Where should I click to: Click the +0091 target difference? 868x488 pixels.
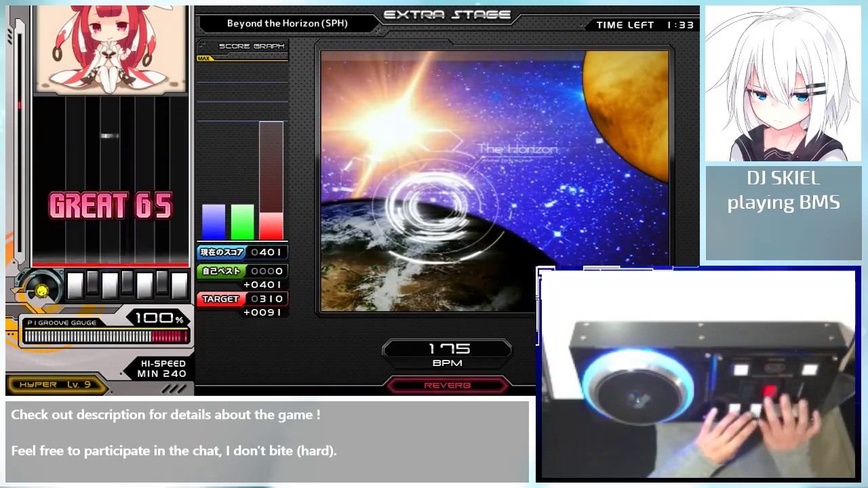262,312
